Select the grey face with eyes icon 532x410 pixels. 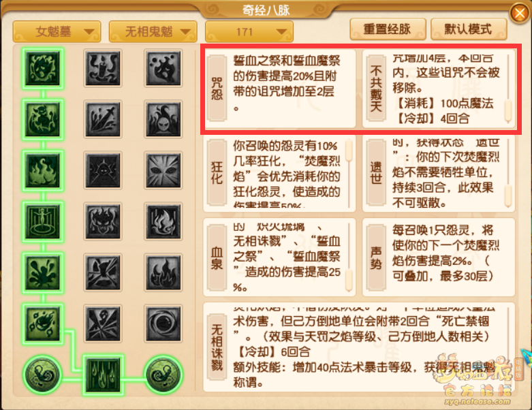click(163, 170)
